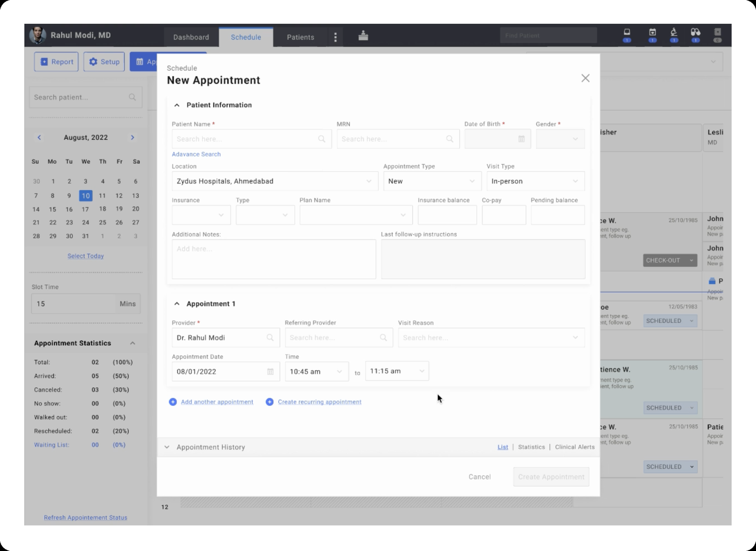Click Refresh Appointment Status link
Screen dimensions: 756x551
click(85, 518)
